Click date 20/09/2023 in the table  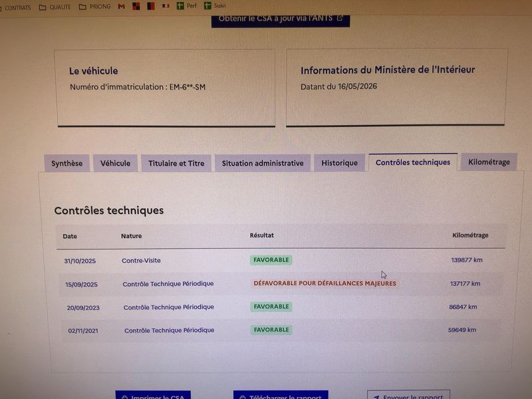(x=83, y=308)
